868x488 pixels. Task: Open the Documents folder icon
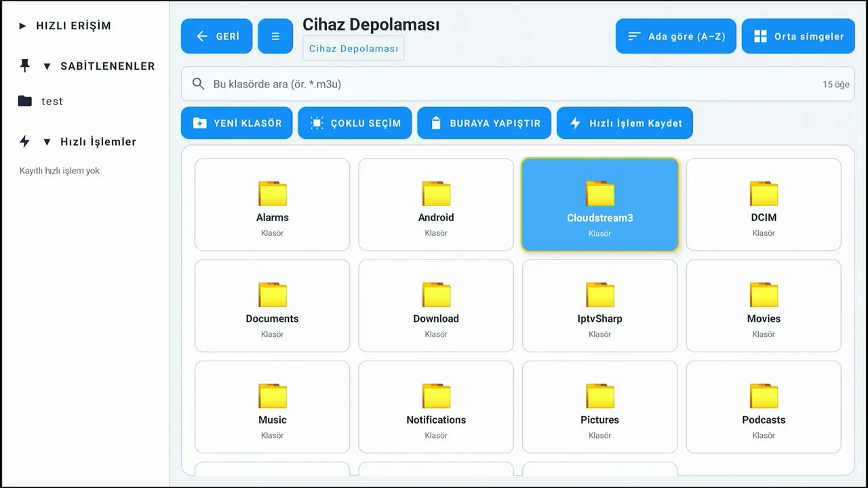tap(273, 295)
